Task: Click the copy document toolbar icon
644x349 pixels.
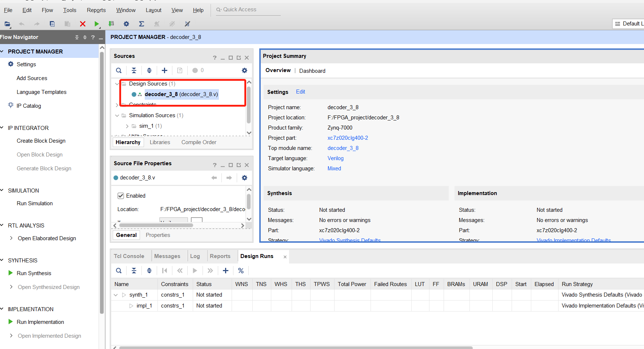Action: point(52,24)
